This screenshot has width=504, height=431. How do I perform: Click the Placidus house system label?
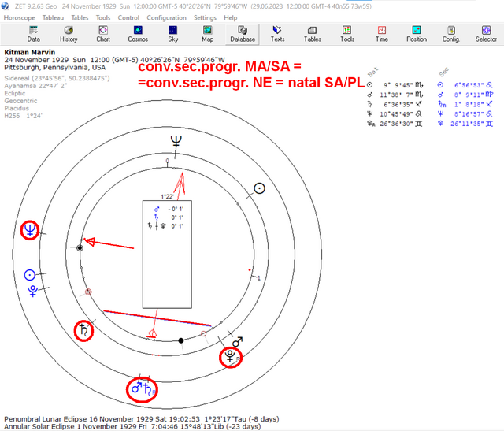(x=17, y=108)
